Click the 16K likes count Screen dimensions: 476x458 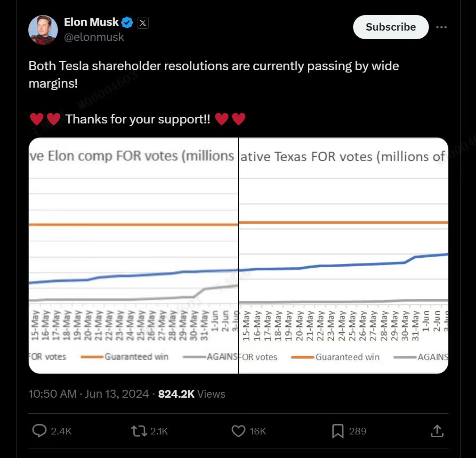point(258,431)
